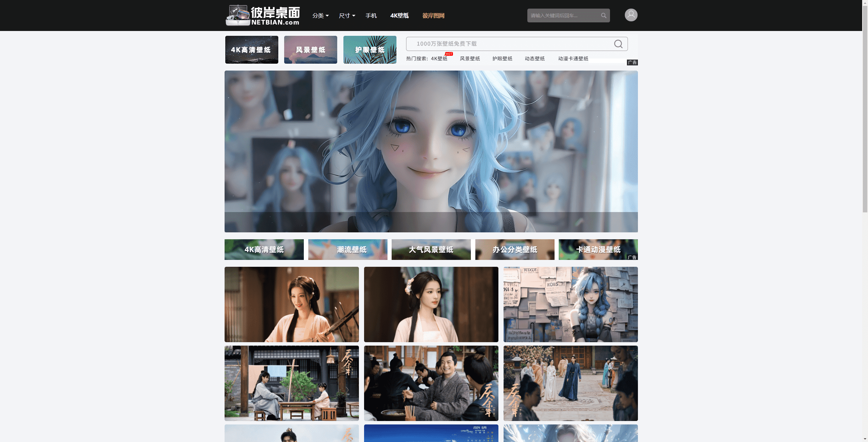The height and width of the screenshot is (442, 868).
Task: Open the large blue-haired girl featured wallpaper
Action: pyautogui.click(x=431, y=151)
